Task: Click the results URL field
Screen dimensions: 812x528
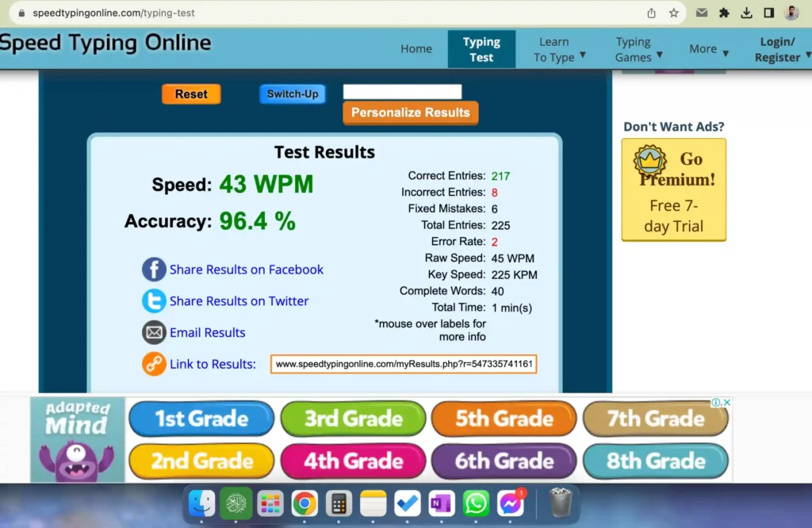Action: pos(404,364)
